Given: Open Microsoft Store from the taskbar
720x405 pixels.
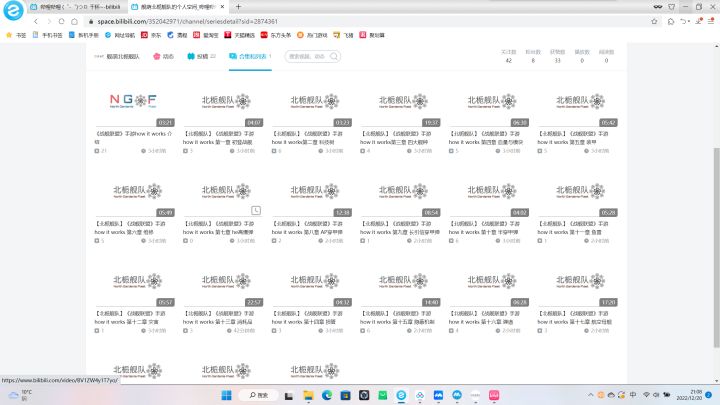Looking at the screenshot, I should point(345,395).
